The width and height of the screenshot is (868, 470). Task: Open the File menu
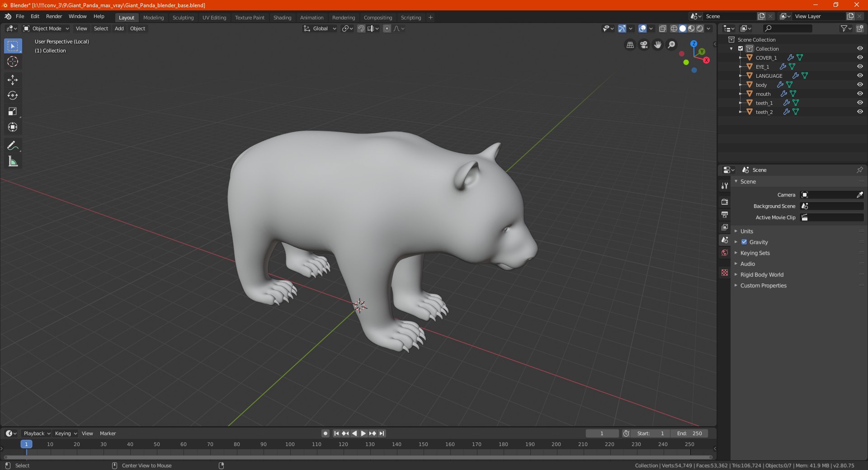(20, 16)
